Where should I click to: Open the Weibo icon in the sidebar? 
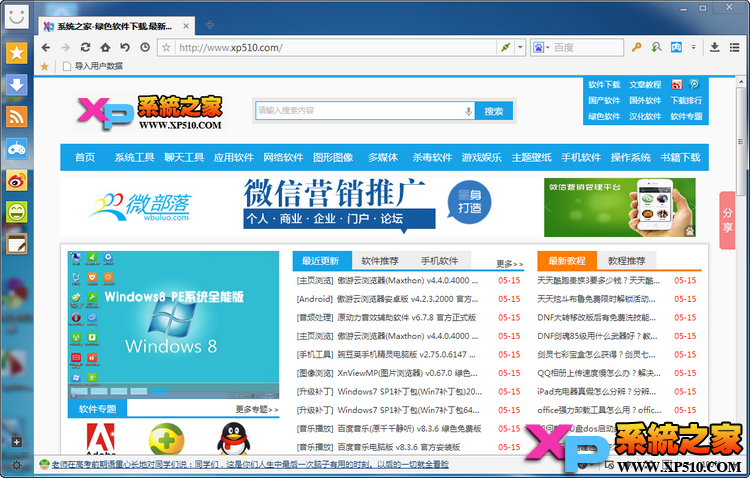(16, 180)
